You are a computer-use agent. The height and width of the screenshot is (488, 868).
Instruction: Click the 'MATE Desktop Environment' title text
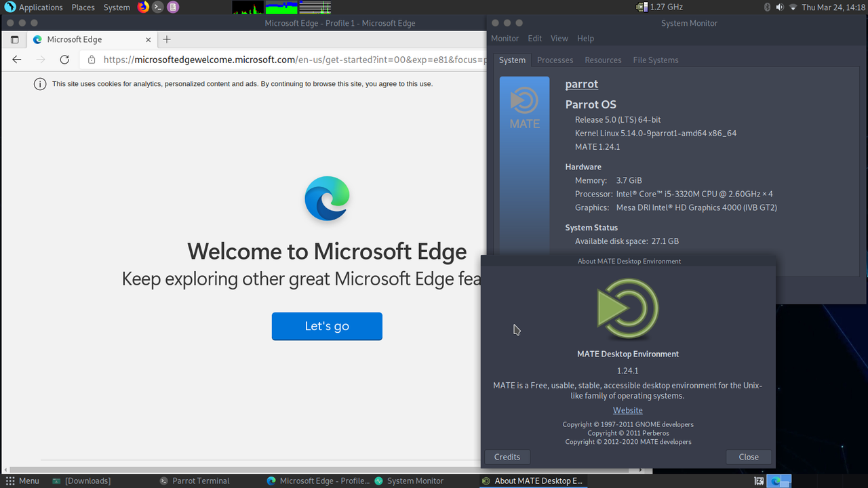click(x=628, y=354)
